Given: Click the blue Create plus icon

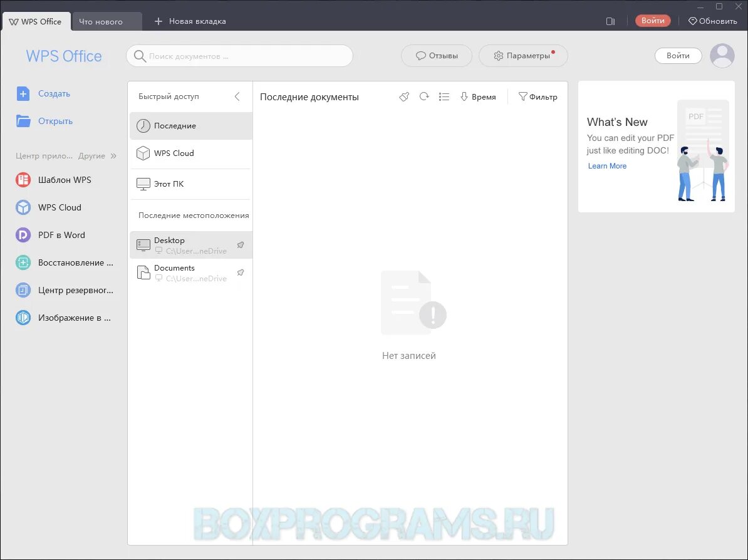Looking at the screenshot, I should click(x=23, y=93).
